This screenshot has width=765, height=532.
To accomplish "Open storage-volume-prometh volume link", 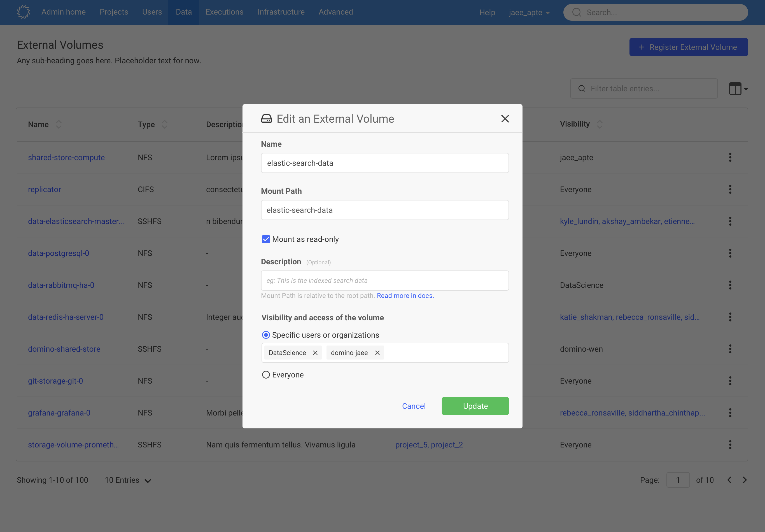I will (x=73, y=445).
